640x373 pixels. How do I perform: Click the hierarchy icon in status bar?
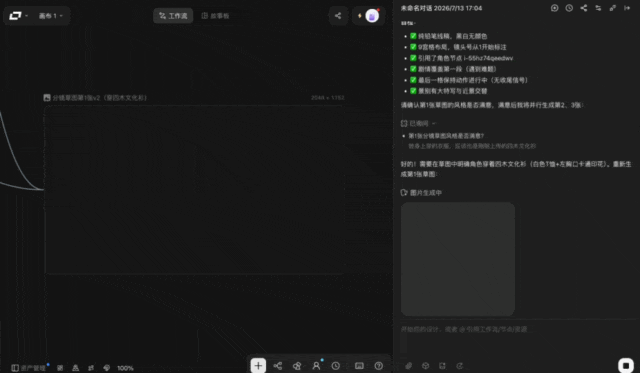[76, 368]
